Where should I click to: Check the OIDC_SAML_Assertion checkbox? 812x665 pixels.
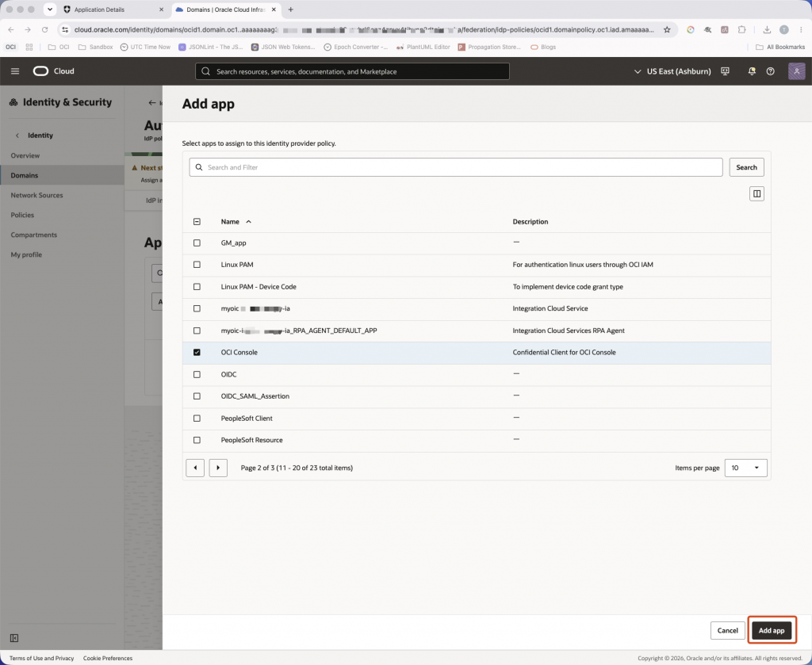click(x=197, y=396)
